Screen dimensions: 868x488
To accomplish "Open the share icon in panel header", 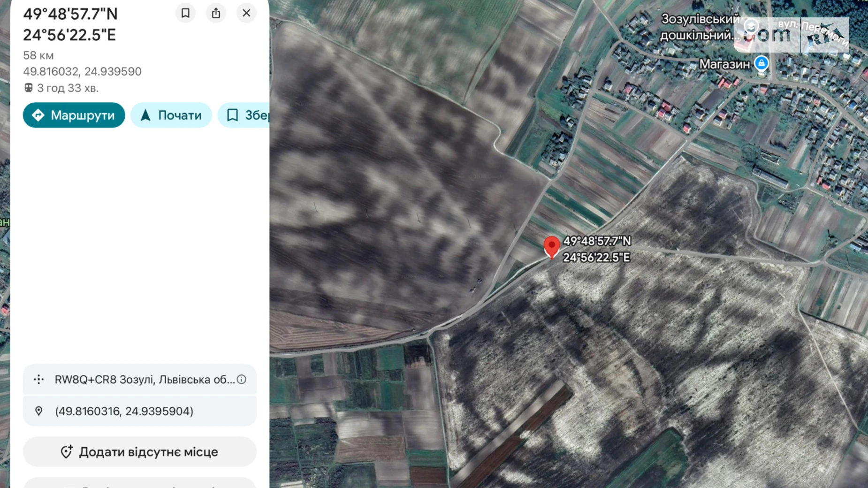I will 216,13.
